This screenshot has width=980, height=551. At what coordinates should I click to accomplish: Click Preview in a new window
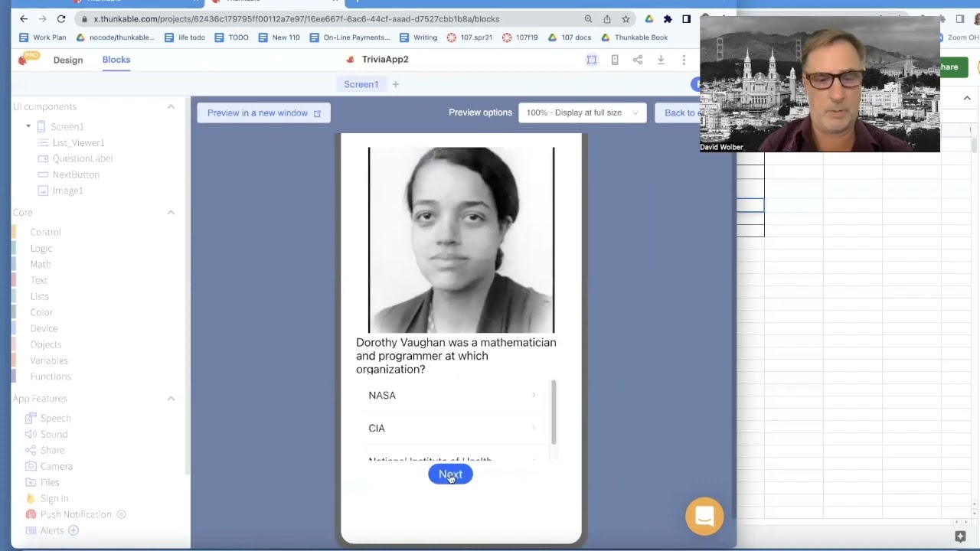pyautogui.click(x=263, y=112)
